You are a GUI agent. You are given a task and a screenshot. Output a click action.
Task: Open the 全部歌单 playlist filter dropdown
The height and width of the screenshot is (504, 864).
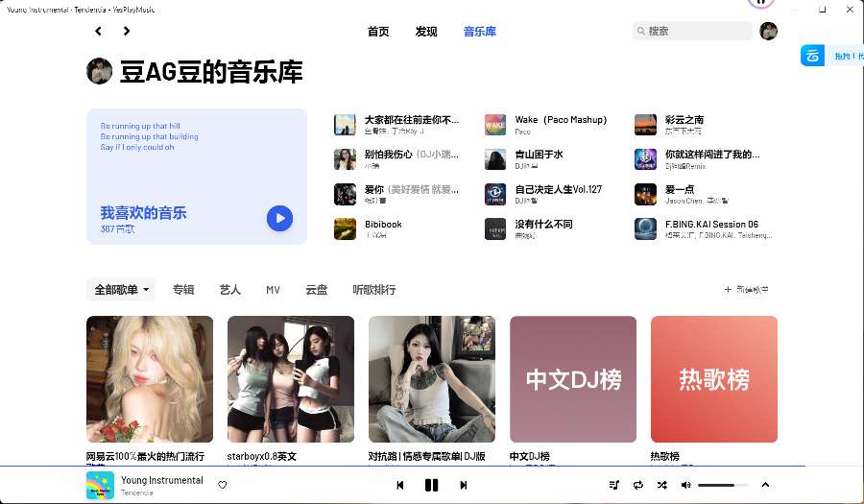[x=121, y=289]
